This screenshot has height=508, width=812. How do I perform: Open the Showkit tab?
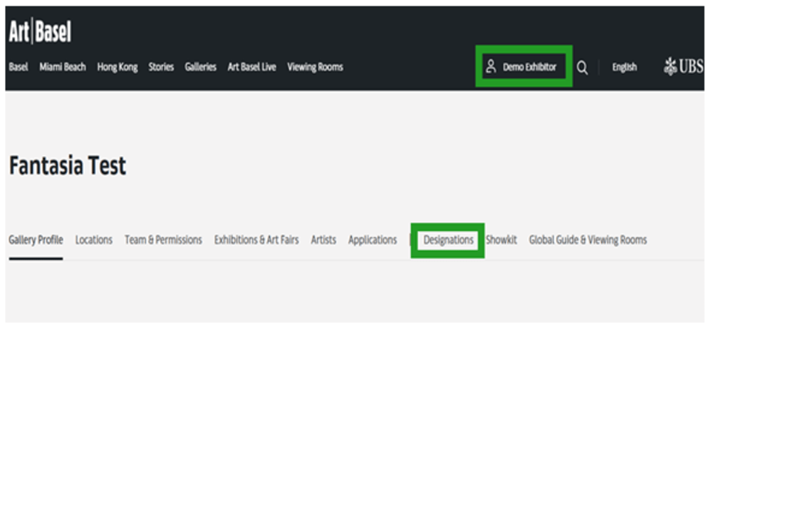(x=501, y=240)
